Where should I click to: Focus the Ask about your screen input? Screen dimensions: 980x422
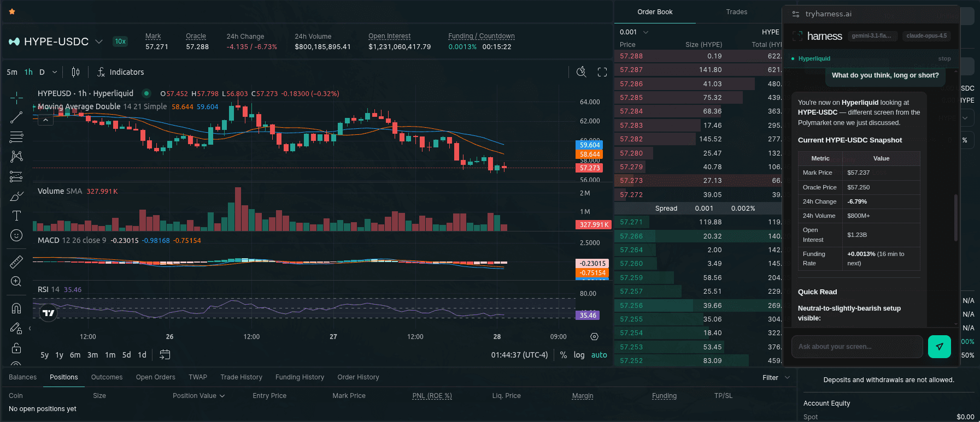857,347
